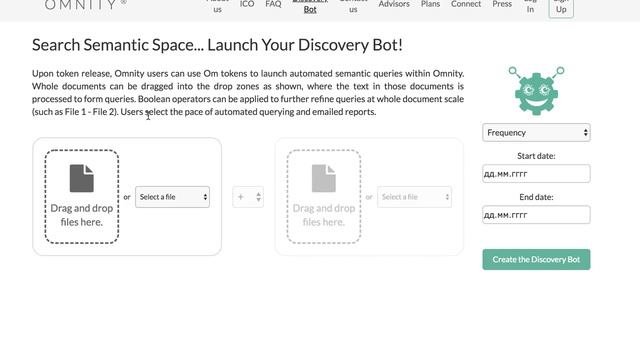Click the OMNITY logo

85,5
